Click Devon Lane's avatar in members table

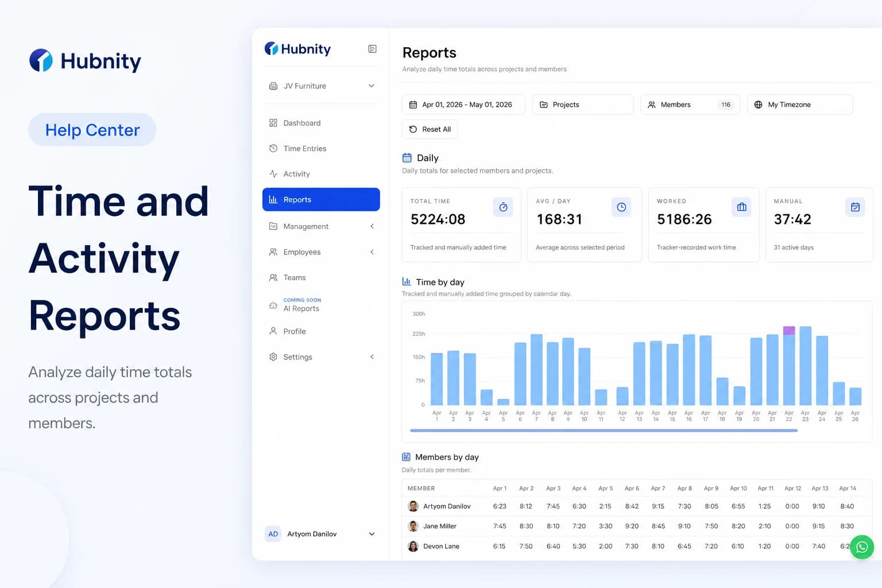click(413, 546)
